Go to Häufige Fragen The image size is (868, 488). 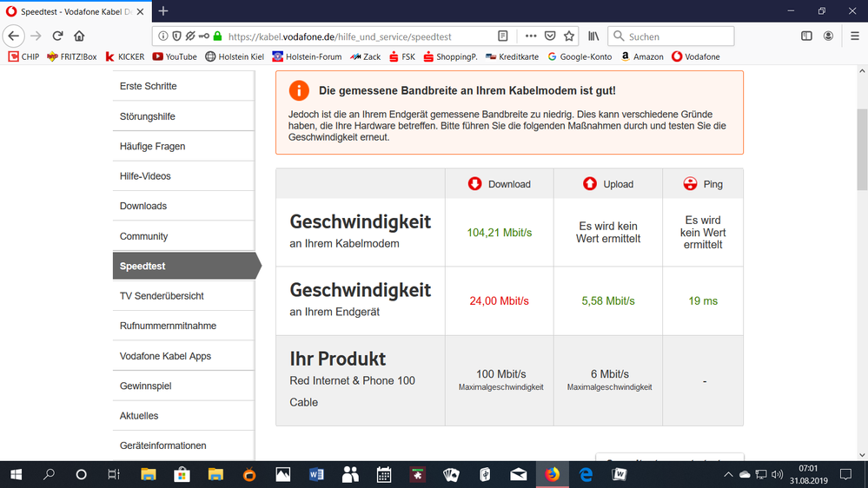[184, 146]
